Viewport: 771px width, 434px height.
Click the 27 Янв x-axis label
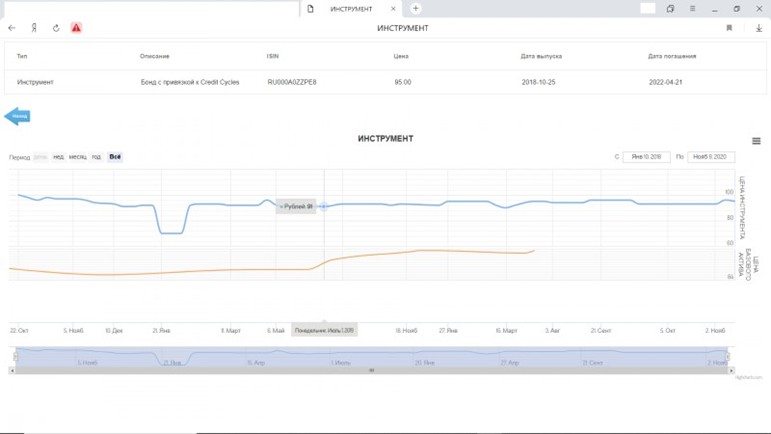point(448,330)
